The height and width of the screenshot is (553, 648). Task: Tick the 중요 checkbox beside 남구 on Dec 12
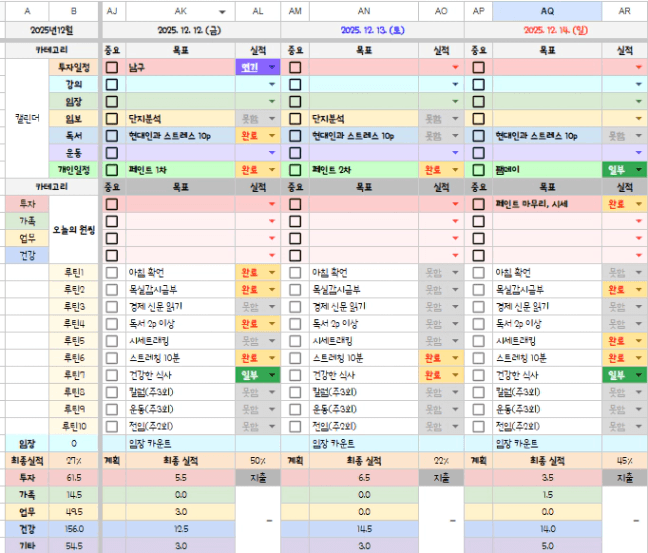tap(112, 67)
